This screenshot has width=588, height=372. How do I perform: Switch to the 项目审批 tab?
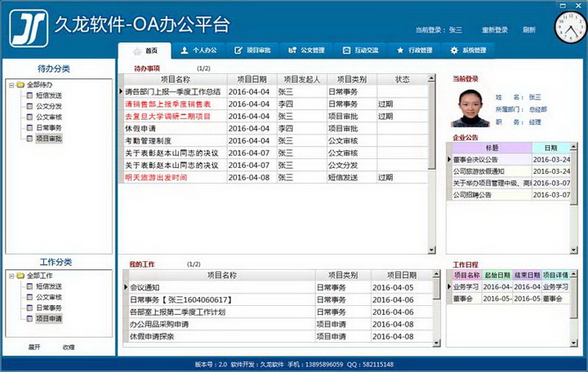(252, 51)
